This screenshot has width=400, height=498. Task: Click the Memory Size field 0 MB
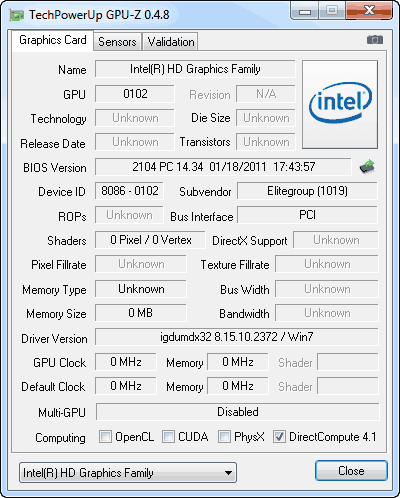click(141, 313)
